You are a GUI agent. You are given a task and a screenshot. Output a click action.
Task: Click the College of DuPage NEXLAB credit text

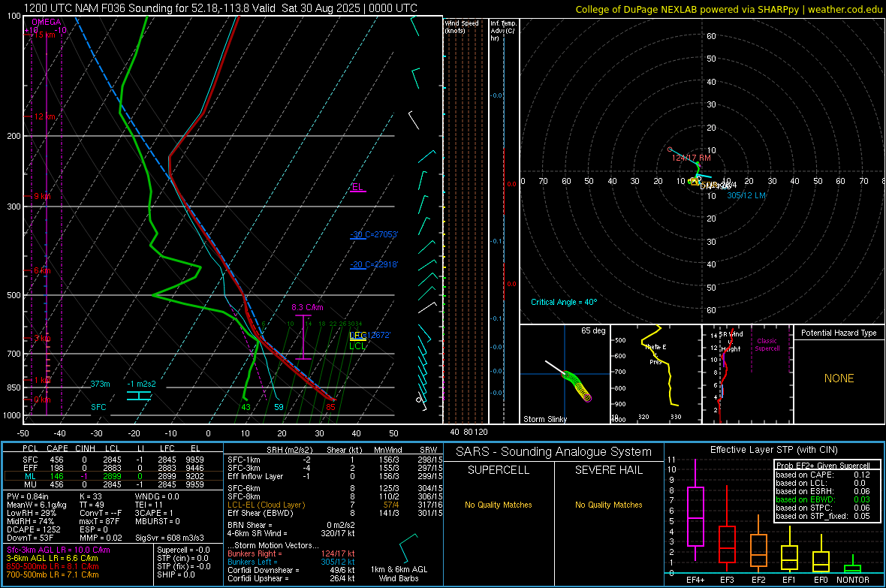click(x=728, y=9)
